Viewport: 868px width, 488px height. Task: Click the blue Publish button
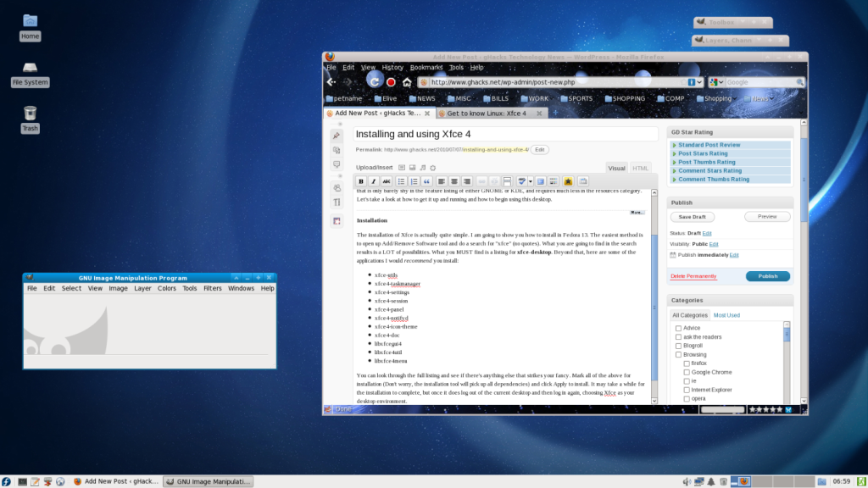click(x=767, y=276)
